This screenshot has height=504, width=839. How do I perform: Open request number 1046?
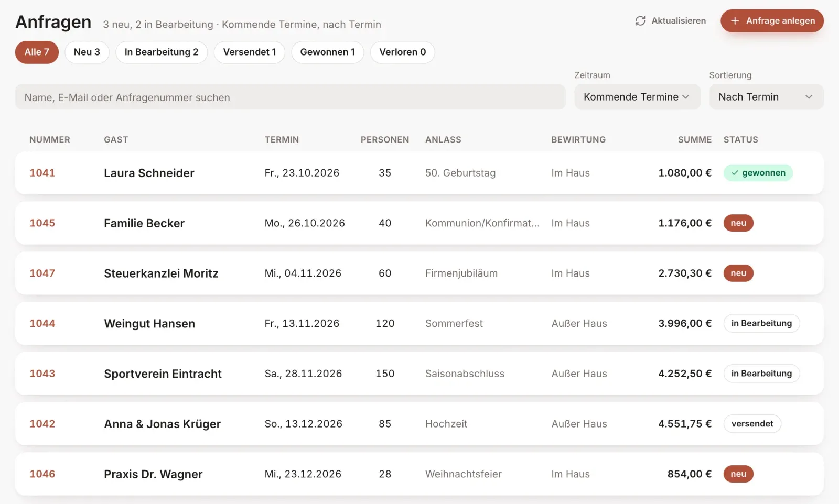[x=42, y=474]
